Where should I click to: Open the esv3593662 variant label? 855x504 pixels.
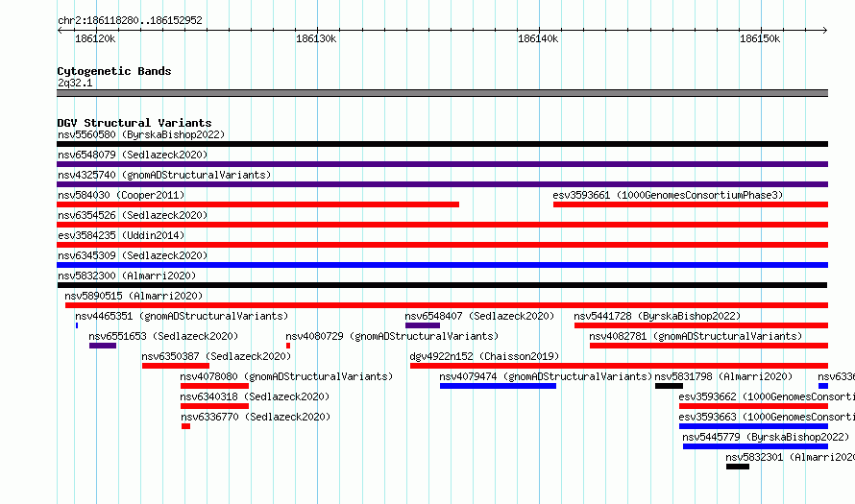pyautogui.click(x=767, y=396)
